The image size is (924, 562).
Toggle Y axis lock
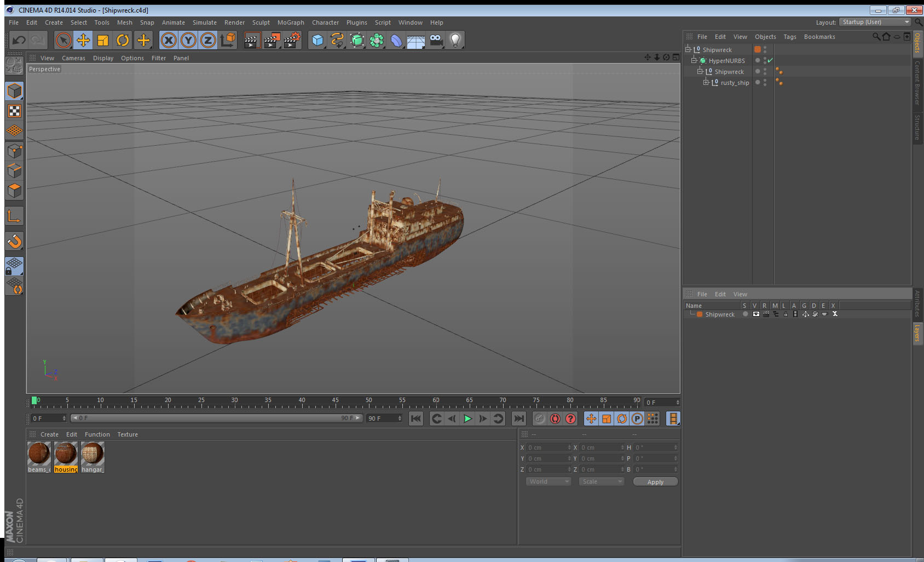coord(188,40)
